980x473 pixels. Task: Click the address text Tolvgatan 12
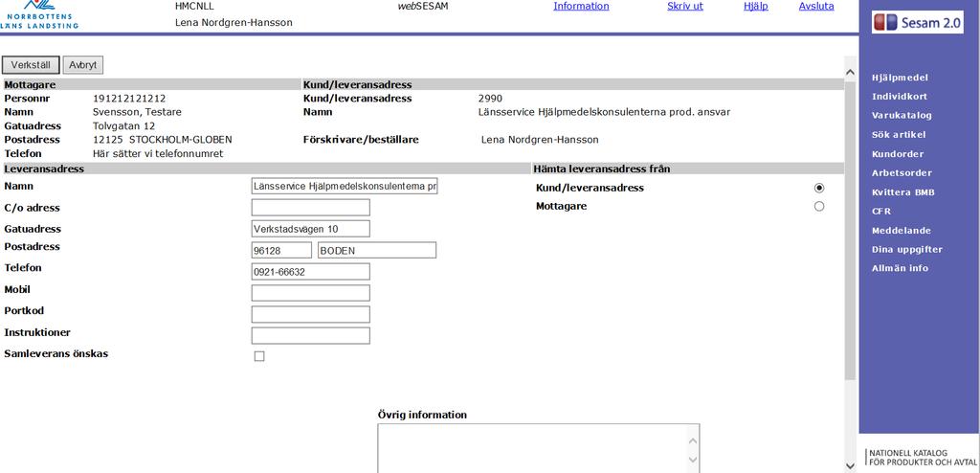[x=123, y=125]
